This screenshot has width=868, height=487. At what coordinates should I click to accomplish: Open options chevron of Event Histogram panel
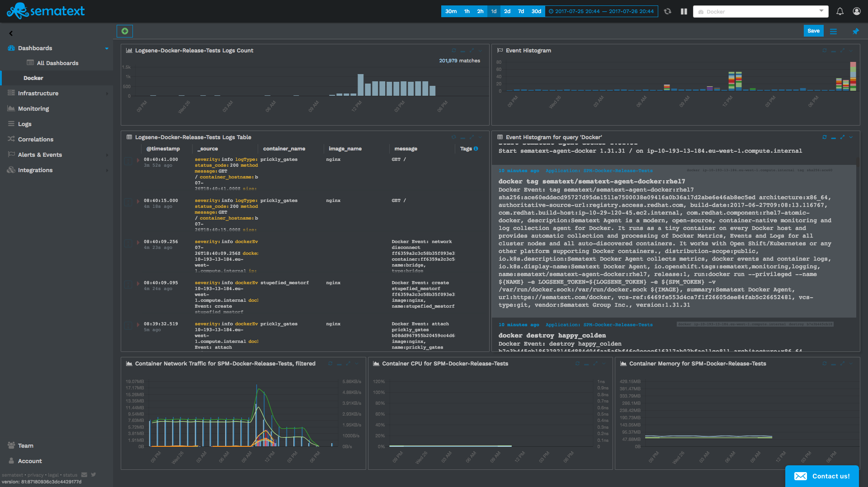851,50
